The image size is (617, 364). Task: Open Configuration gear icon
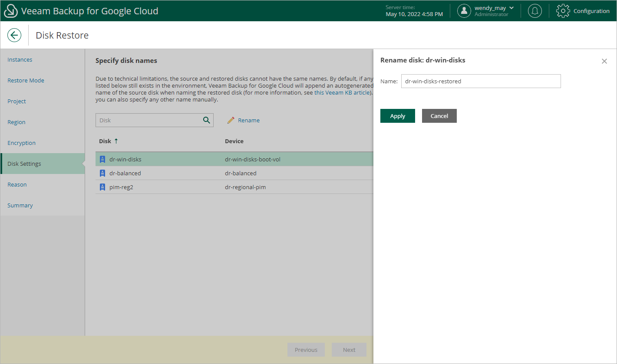click(x=563, y=11)
